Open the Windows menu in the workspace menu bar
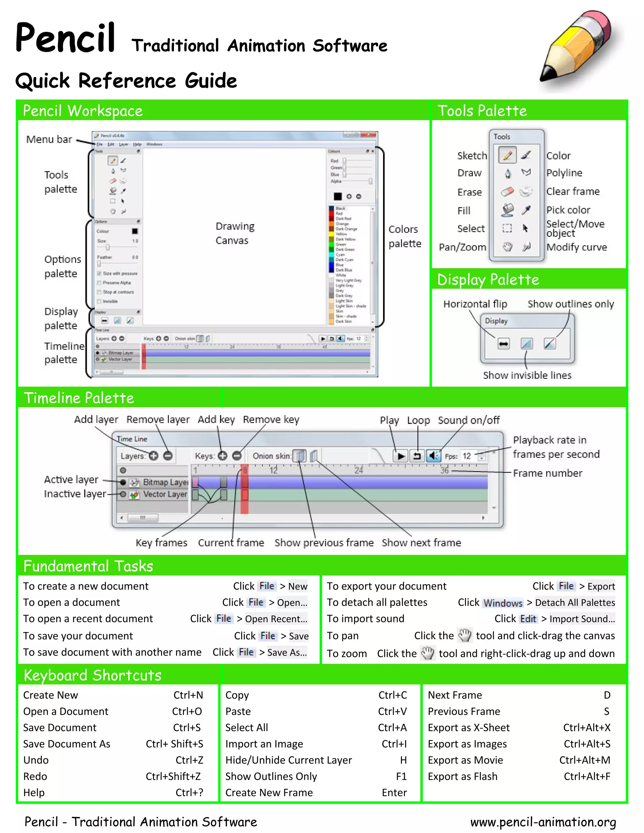 coord(154,145)
